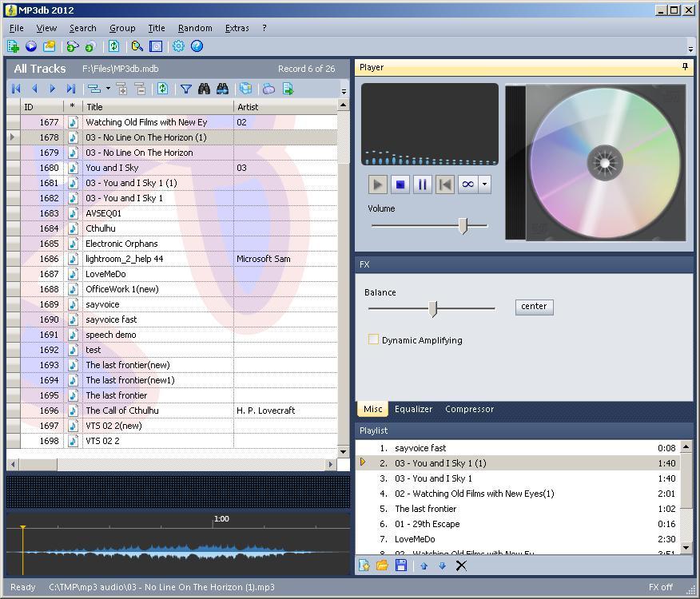Switch to the Equalizer tab
700x599 pixels.
pos(413,409)
